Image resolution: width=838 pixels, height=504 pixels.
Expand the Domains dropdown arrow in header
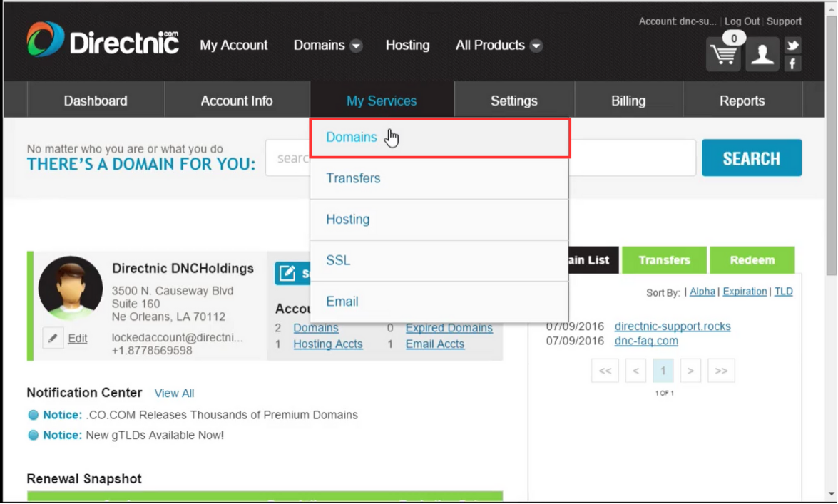pyautogui.click(x=356, y=46)
